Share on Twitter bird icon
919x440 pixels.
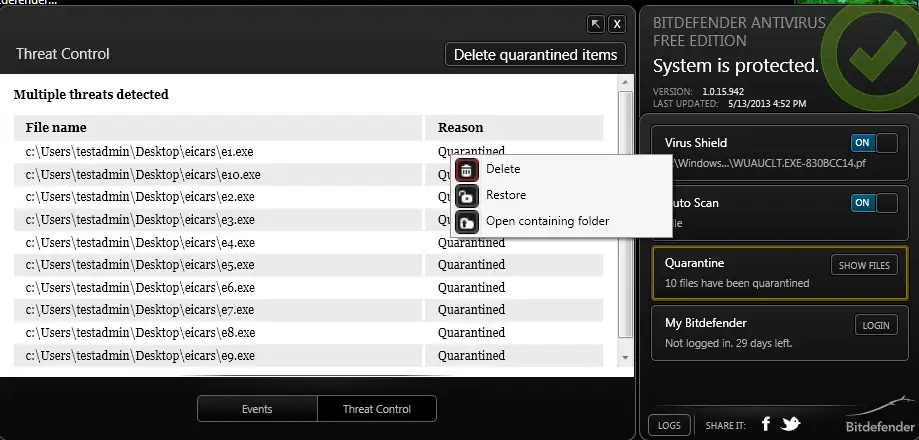[x=790, y=423]
